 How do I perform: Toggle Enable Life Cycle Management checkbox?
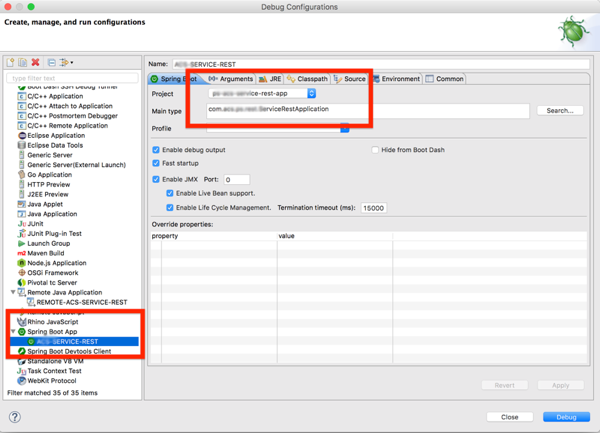coord(170,208)
